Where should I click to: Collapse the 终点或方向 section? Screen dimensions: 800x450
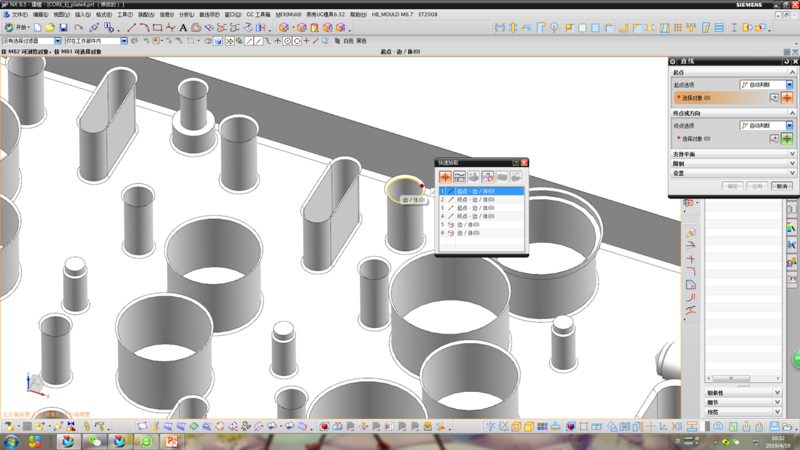point(792,113)
